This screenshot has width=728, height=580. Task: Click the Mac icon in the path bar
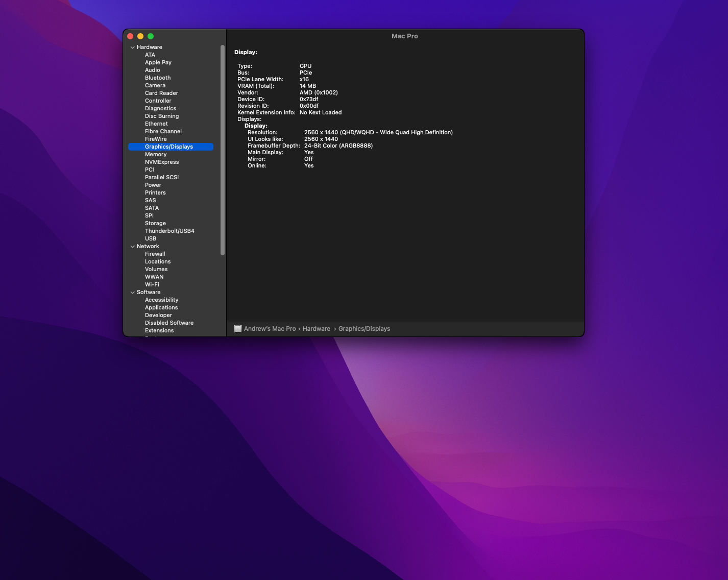click(238, 329)
